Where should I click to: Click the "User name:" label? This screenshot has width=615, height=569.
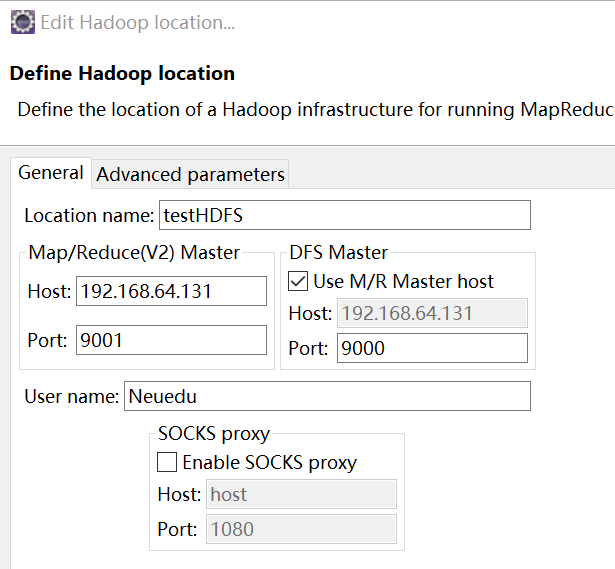[x=71, y=396]
